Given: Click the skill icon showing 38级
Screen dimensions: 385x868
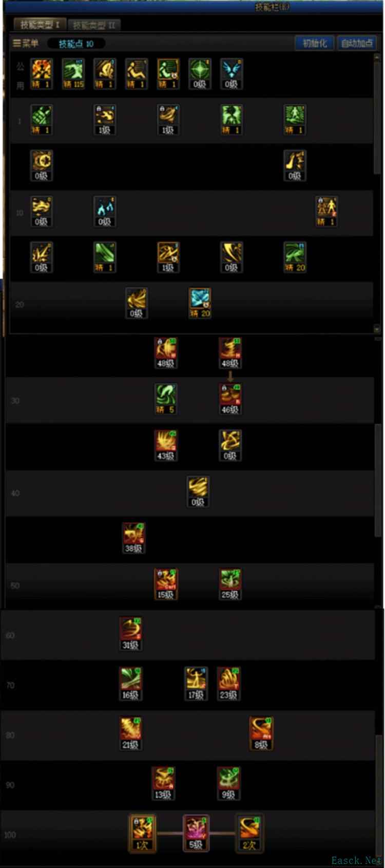Looking at the screenshot, I should (x=133, y=538).
